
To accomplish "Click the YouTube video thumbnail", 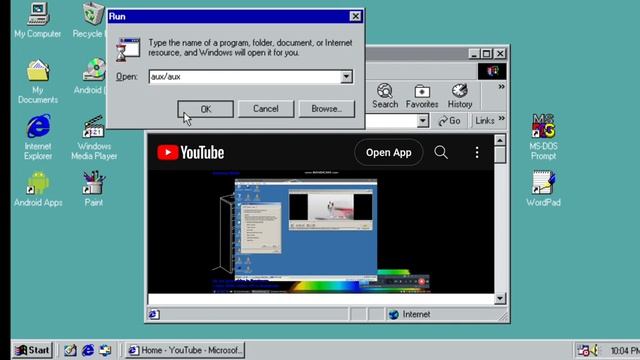I will [321, 232].
